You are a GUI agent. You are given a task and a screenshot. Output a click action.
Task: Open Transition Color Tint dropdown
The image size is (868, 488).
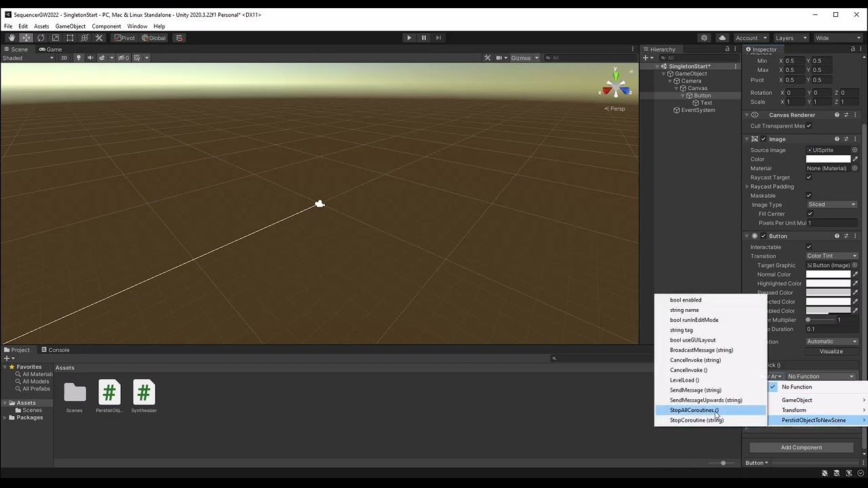pos(832,256)
